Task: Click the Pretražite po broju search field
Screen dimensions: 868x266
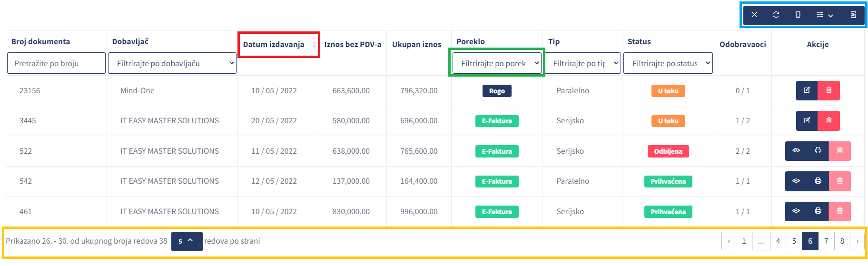Action: pos(56,63)
